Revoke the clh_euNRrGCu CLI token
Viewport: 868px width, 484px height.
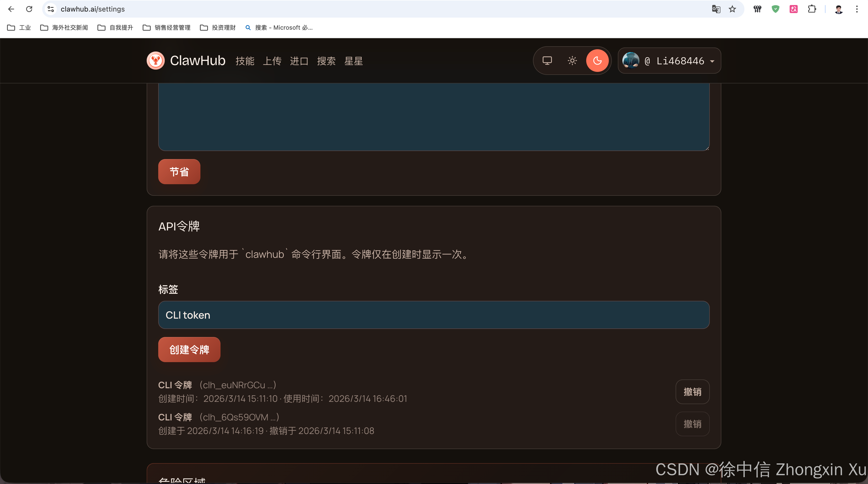(x=692, y=392)
